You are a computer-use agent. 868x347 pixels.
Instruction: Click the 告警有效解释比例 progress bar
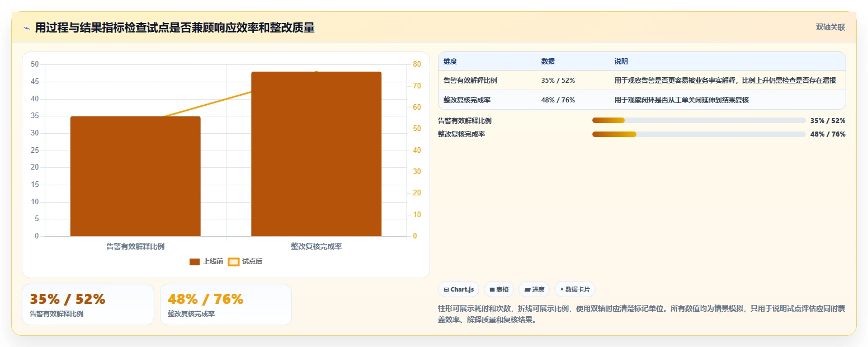699,120
